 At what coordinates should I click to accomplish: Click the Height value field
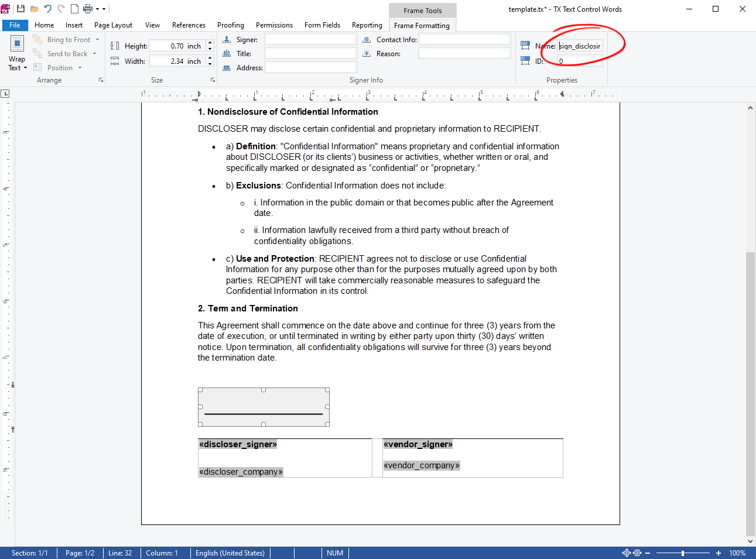(x=177, y=46)
